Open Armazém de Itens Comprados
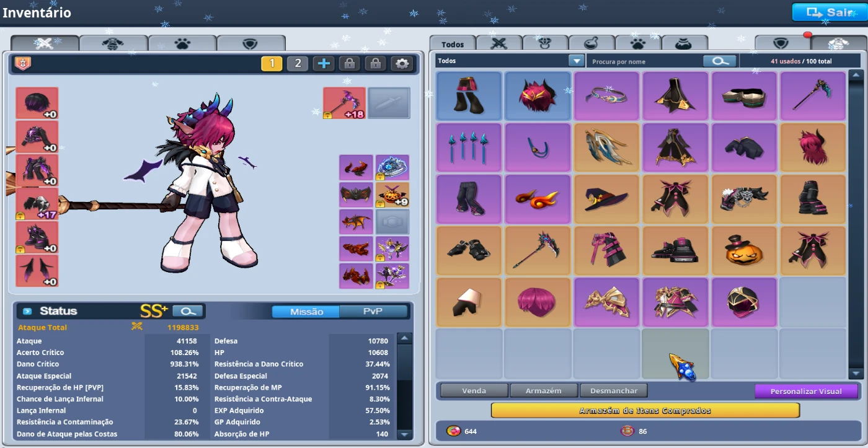Screen dimensions: 868x448 (645, 411)
